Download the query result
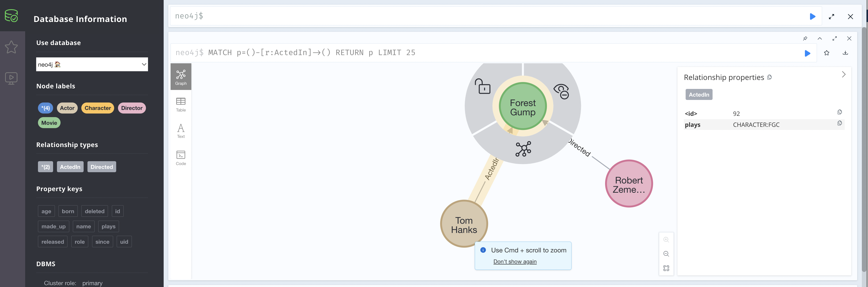This screenshot has width=868, height=287. [x=845, y=53]
